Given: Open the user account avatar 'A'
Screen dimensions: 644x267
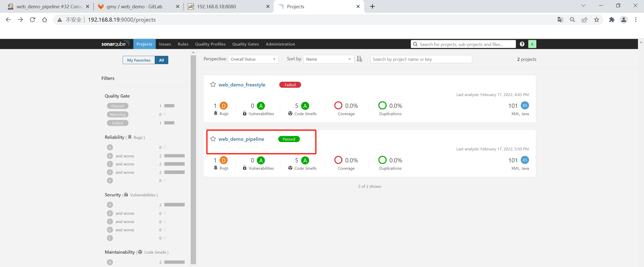Looking at the screenshot, I should (x=532, y=44).
